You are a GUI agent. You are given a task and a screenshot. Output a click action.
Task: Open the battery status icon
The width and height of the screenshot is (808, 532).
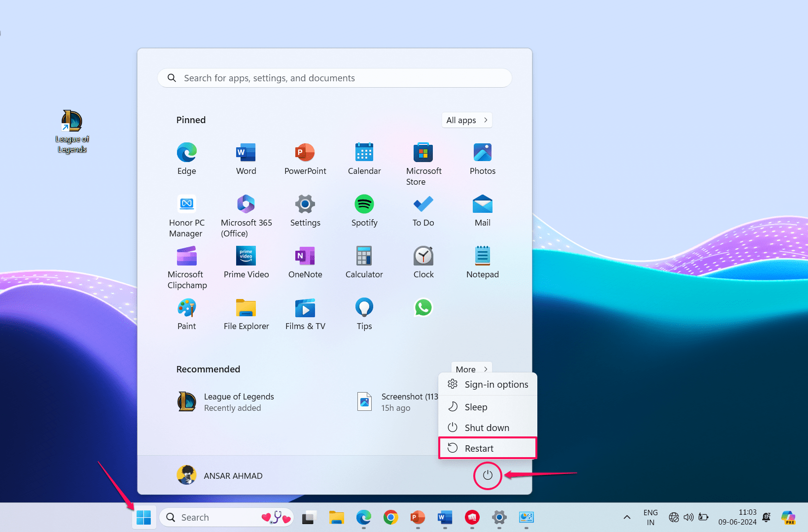(x=703, y=517)
